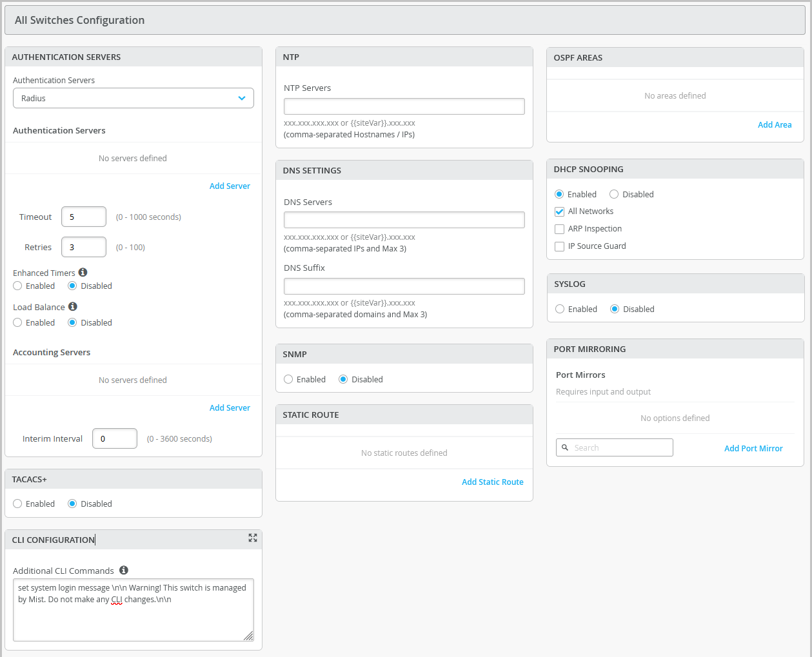The height and width of the screenshot is (657, 812).
Task: Click Add Port Mirror link
Action: [753, 448]
